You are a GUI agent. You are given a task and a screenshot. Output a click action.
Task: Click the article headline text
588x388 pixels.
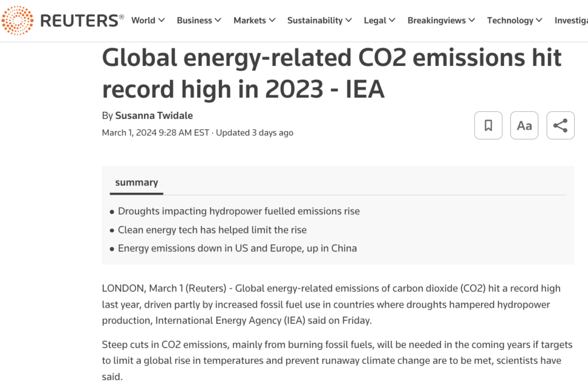331,73
